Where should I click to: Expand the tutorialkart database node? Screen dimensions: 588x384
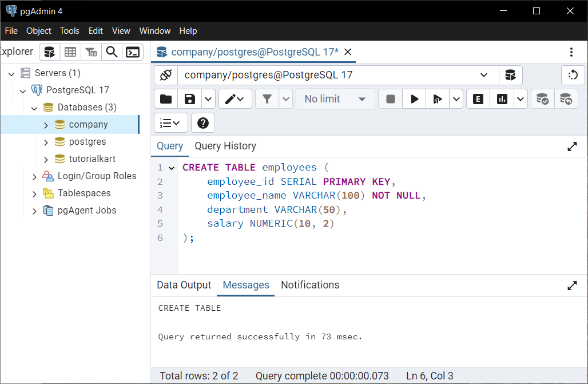45,159
